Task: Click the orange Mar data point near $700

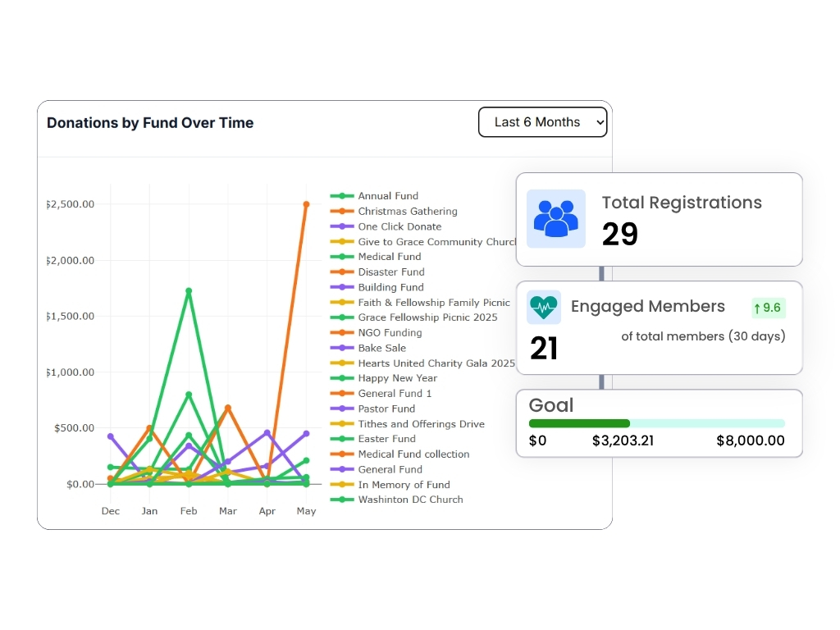Action: [x=228, y=409]
